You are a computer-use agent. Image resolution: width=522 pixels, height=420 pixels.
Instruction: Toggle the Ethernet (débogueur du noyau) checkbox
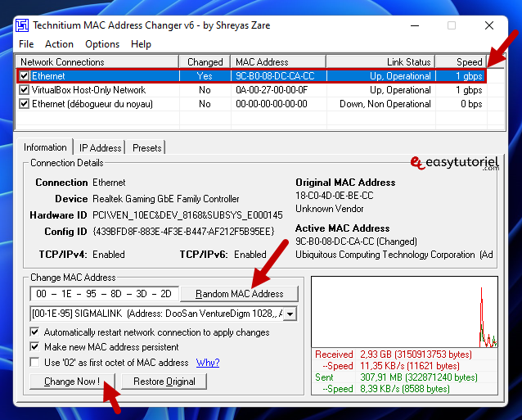point(24,104)
